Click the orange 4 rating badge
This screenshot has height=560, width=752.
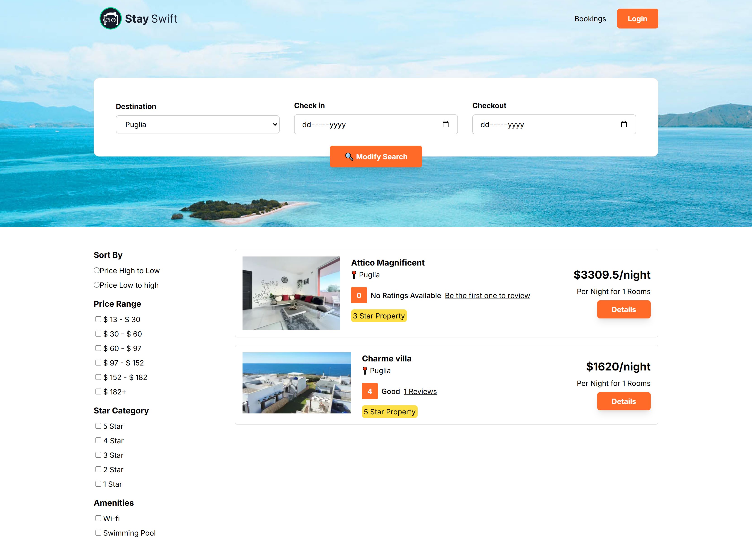click(370, 391)
